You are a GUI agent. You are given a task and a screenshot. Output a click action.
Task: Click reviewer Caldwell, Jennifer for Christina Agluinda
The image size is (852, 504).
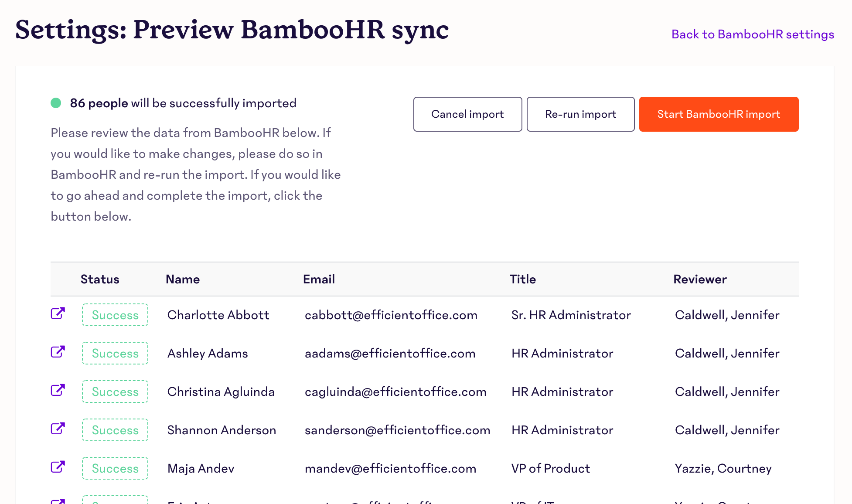pyautogui.click(x=727, y=392)
